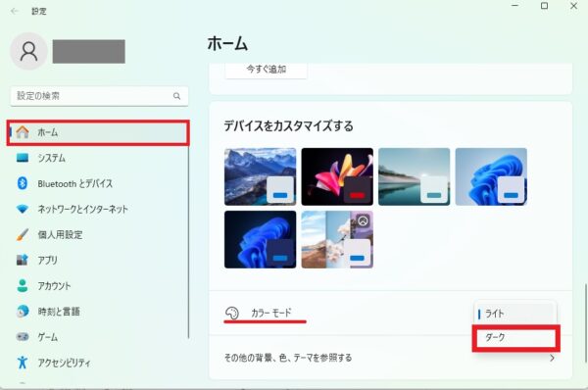The height and width of the screenshot is (390, 588).
Task: Choose the mountain landscape theme thumbnail
Action: [x=261, y=176]
